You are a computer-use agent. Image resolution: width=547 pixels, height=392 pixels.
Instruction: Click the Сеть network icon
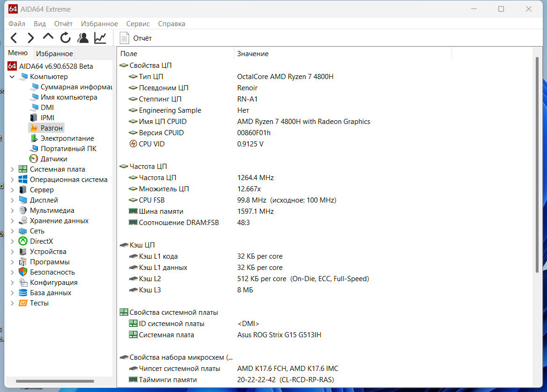(x=23, y=231)
